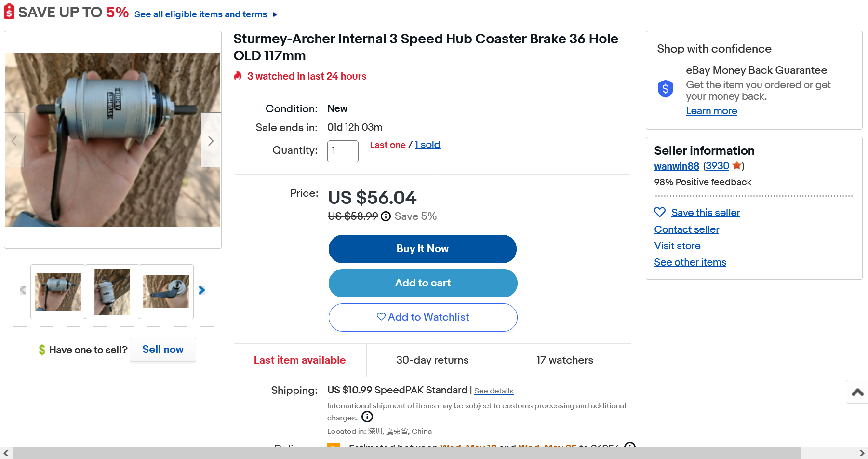This screenshot has width=868, height=459.
Task: Select the third thumbnail showing brake arm
Action: point(166,291)
